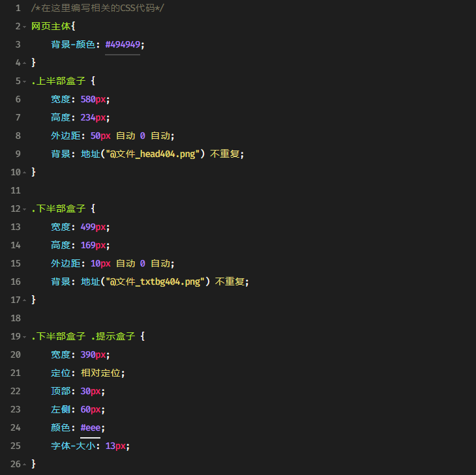The height and width of the screenshot is (475, 476).
Task: Click the txtbg404.png file path string
Action: pos(155,281)
